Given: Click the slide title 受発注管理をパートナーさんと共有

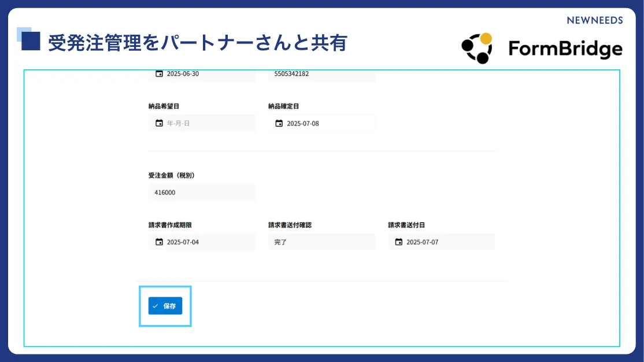Looking at the screenshot, I should coord(197,43).
